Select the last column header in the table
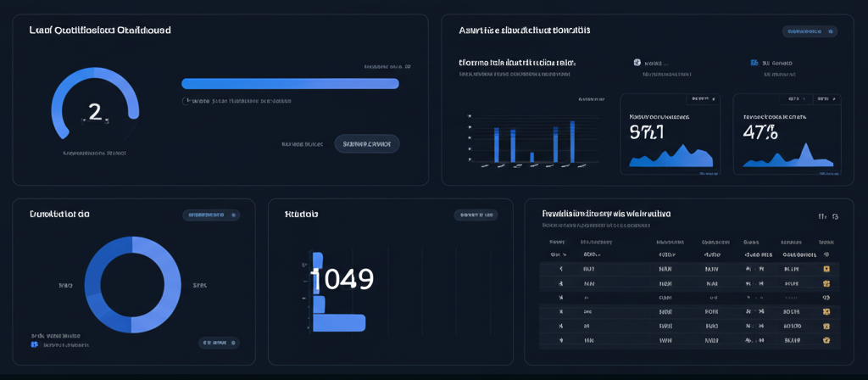 [x=826, y=242]
